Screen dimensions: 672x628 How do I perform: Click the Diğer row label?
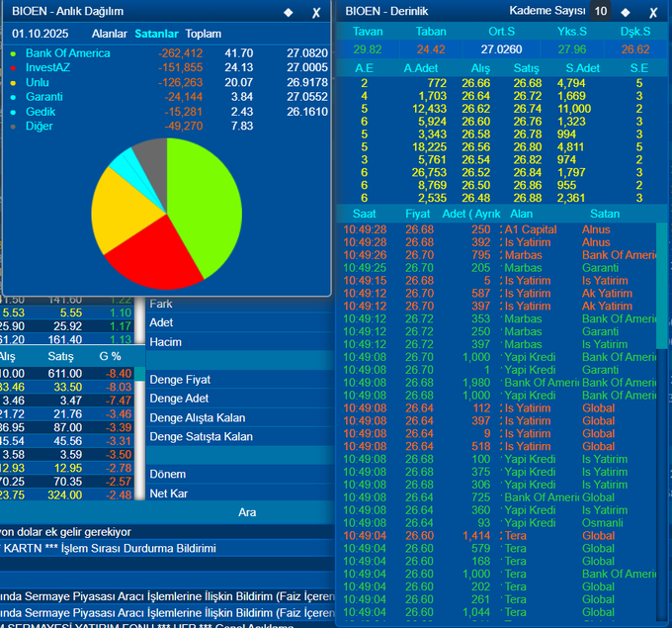click(39, 127)
